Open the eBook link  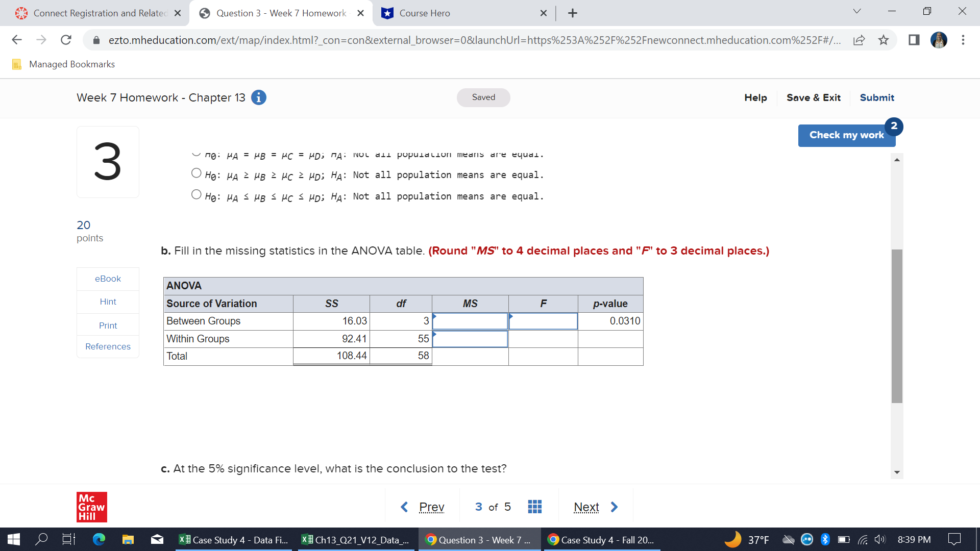pyautogui.click(x=108, y=279)
